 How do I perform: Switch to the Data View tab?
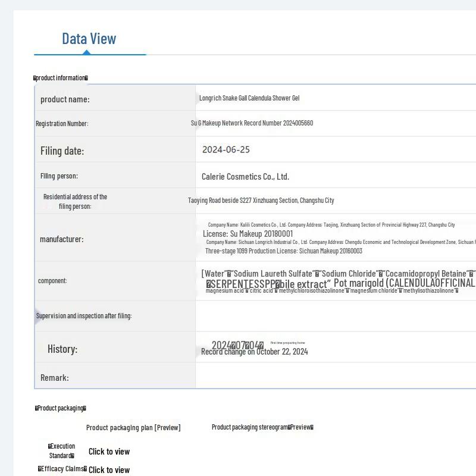tap(89, 39)
